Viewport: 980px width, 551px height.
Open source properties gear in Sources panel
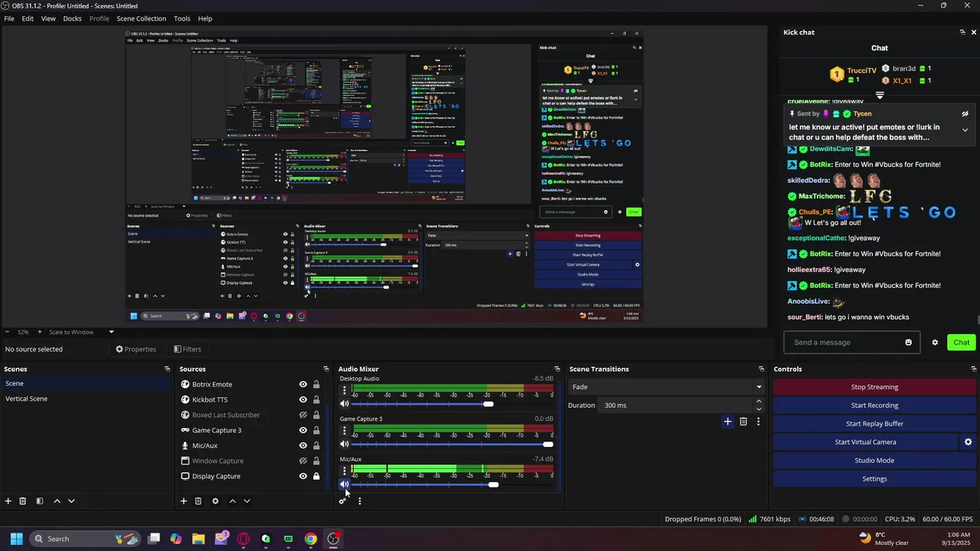(x=215, y=501)
